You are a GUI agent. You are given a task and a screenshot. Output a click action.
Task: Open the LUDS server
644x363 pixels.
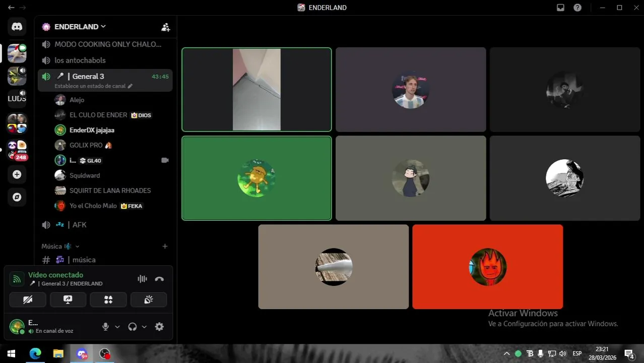(17, 98)
